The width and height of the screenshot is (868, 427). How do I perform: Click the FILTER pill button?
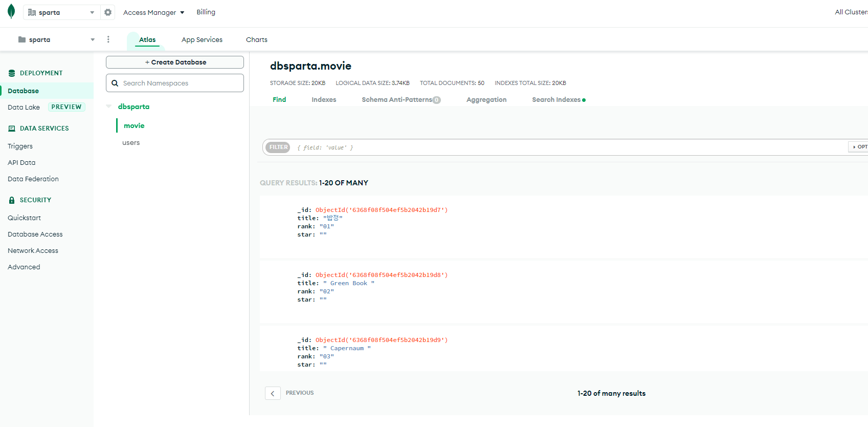(278, 147)
